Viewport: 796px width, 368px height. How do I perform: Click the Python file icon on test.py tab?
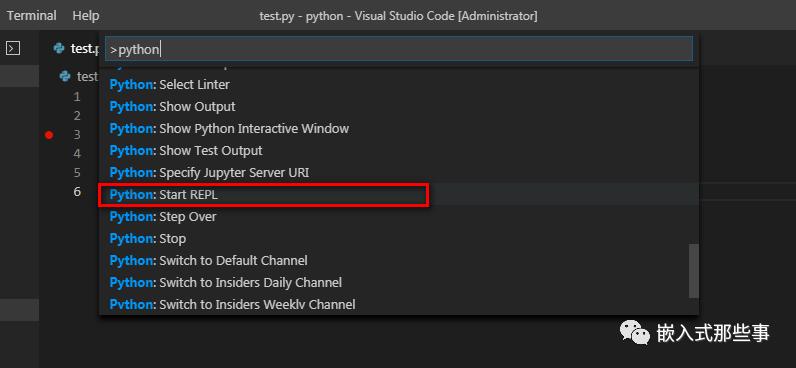pyautogui.click(x=59, y=49)
